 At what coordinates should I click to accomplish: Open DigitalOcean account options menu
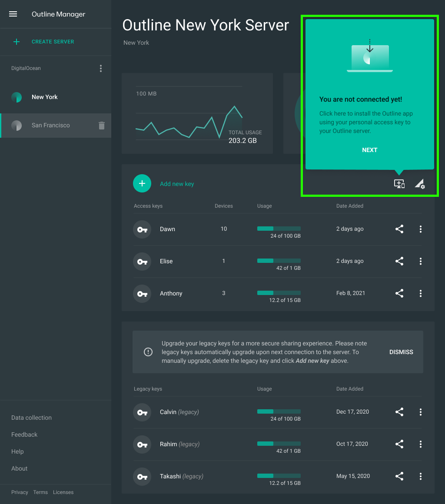click(101, 69)
